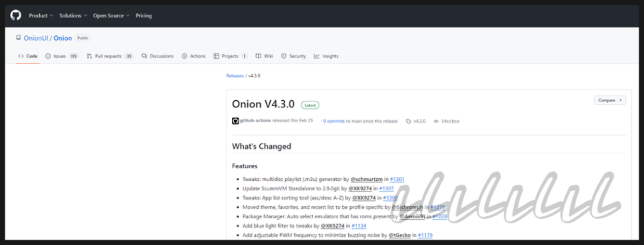Image resolution: width=644 pixels, height=245 pixels.
Task: Switch to the Actions tab
Action: (x=194, y=56)
